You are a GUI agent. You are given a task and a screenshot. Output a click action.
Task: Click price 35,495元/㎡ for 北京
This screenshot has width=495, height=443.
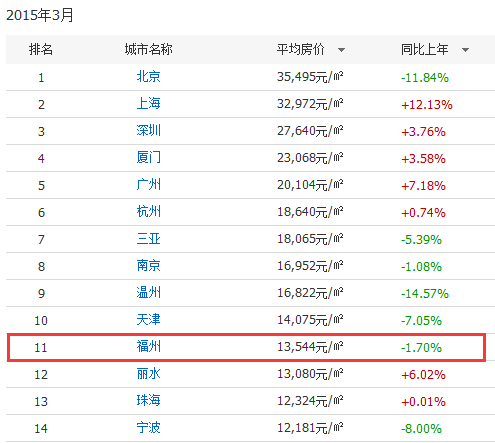tap(310, 77)
